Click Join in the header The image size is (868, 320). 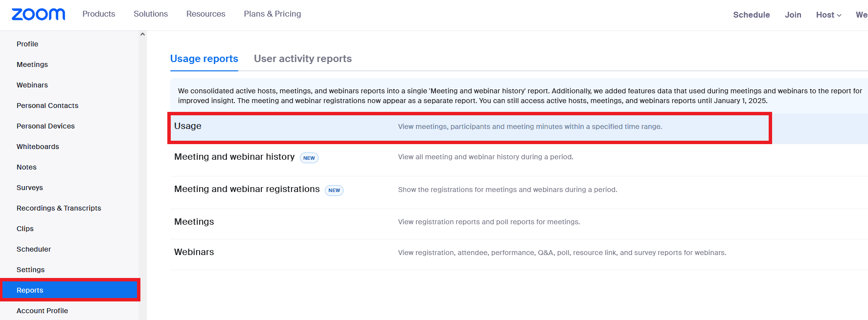point(793,15)
